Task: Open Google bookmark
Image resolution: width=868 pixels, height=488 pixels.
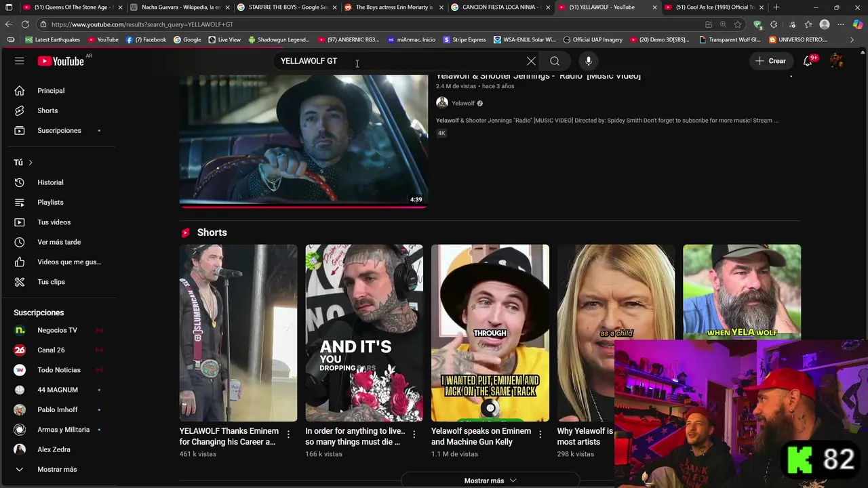Action: pos(187,40)
